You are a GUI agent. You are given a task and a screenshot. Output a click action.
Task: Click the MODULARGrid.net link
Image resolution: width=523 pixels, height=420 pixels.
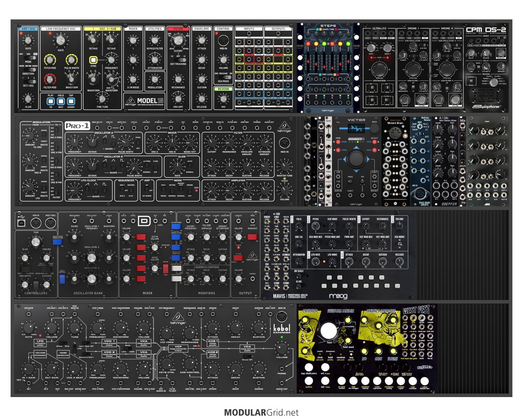tap(261, 413)
